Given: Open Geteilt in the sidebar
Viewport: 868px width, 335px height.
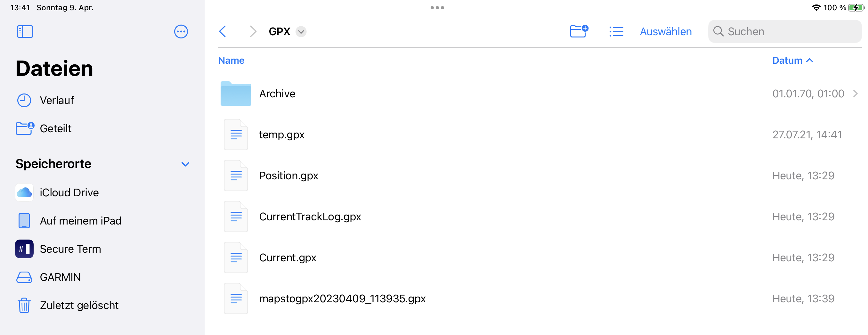Looking at the screenshot, I should pyautogui.click(x=56, y=129).
